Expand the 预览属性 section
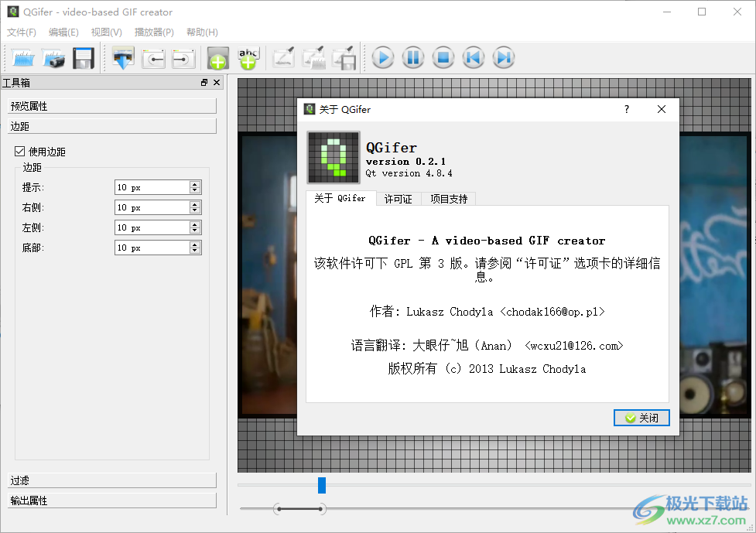 [x=112, y=106]
